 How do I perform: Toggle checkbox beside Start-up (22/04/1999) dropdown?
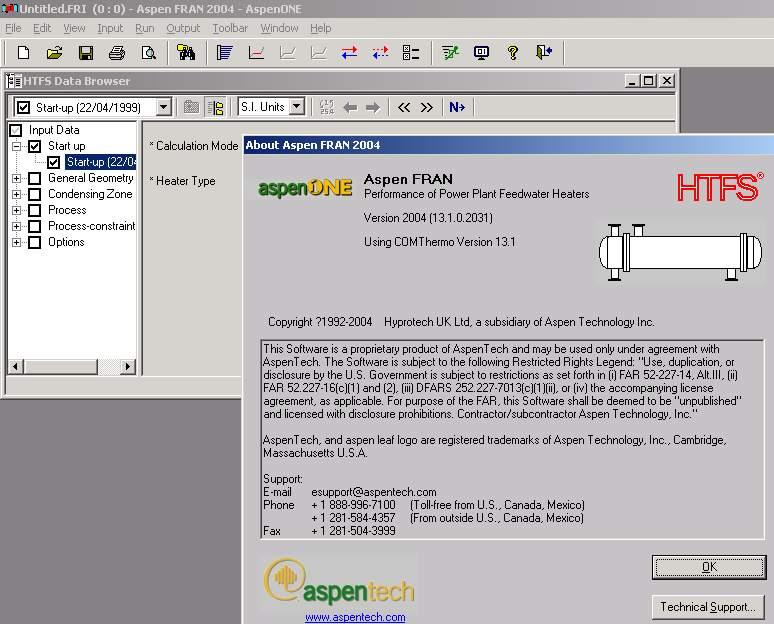click(23, 107)
